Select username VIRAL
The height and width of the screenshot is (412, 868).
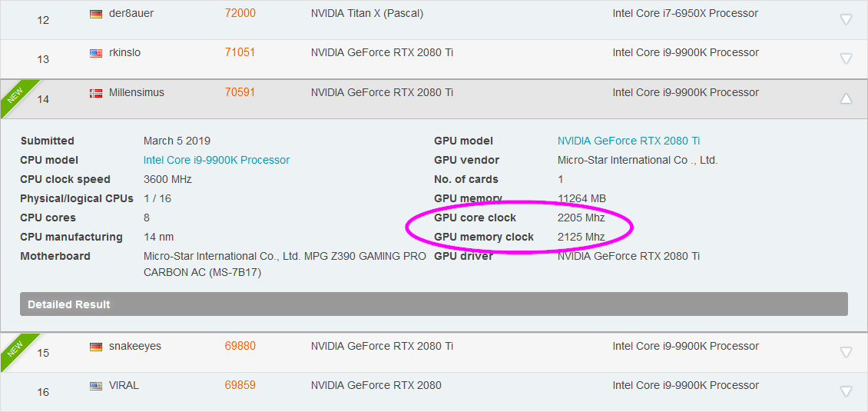point(124,385)
